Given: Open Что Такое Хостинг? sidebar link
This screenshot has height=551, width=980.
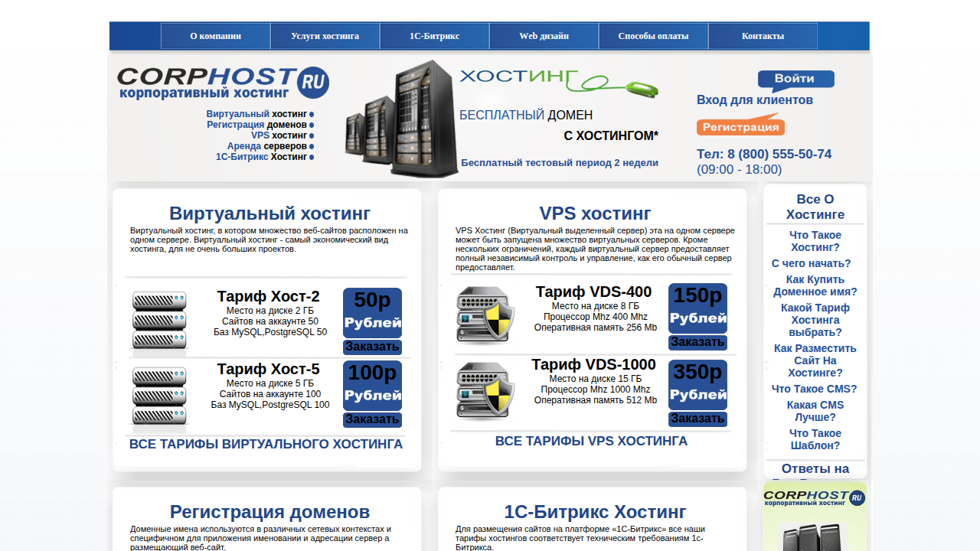Looking at the screenshot, I should [815, 241].
